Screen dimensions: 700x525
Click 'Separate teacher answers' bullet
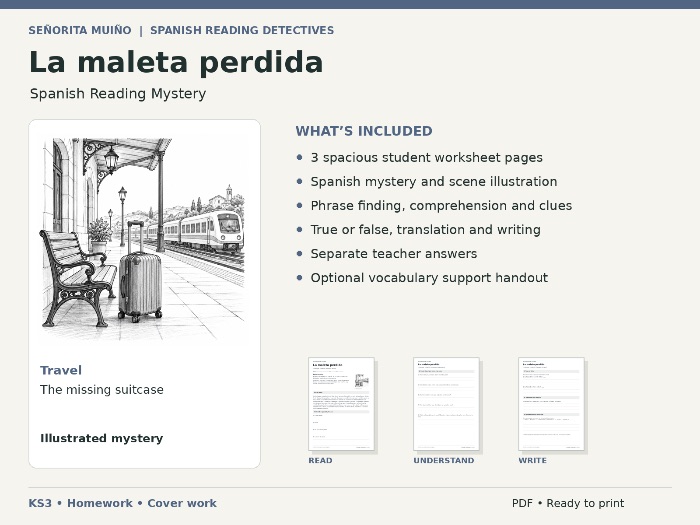[394, 254]
